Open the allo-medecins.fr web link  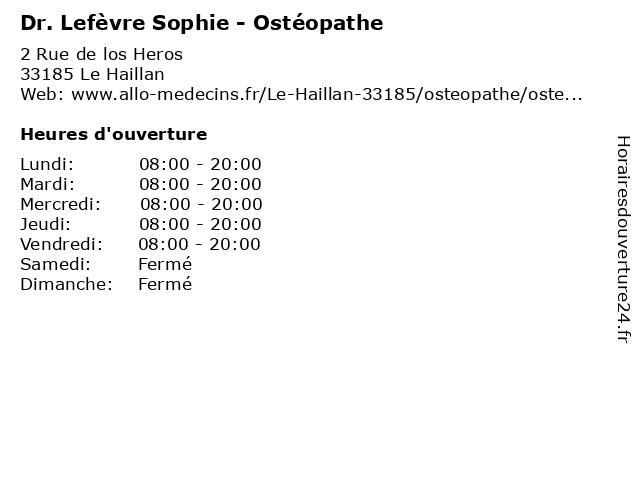pyautogui.click(x=327, y=94)
